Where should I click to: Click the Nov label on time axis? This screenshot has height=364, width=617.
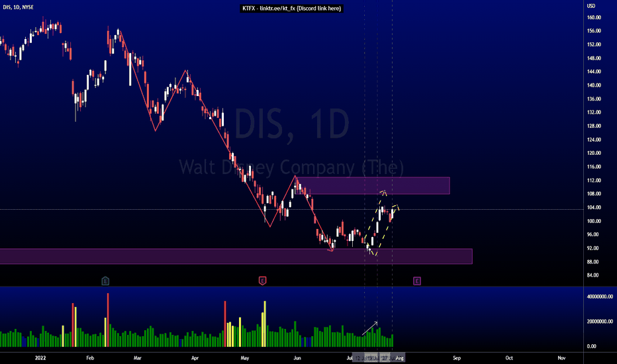(x=561, y=357)
